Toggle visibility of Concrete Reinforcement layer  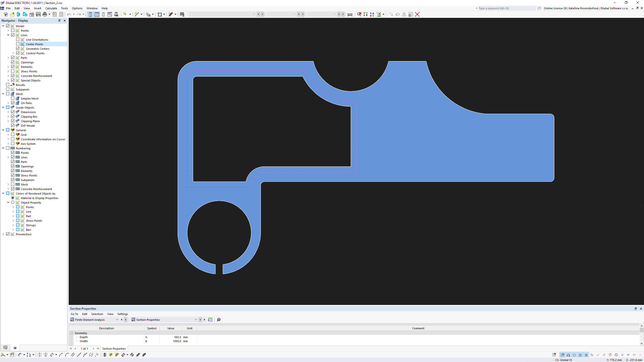(x=13, y=76)
